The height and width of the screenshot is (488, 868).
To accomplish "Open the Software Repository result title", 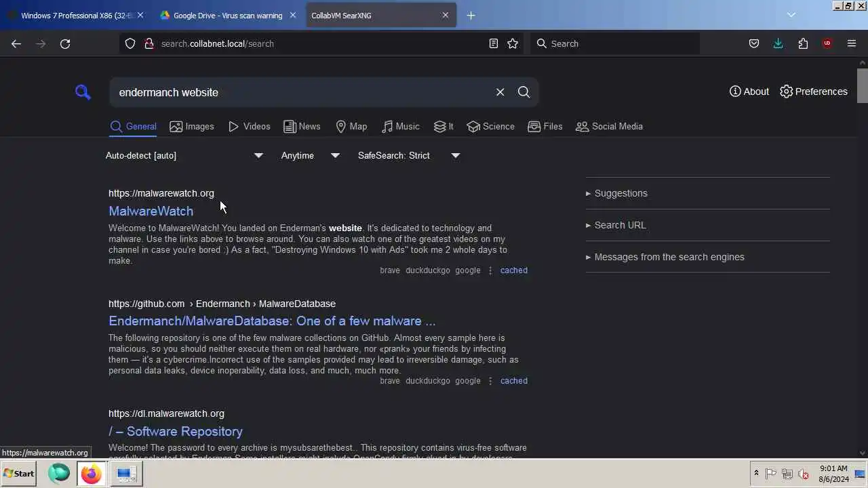I will [x=176, y=431].
